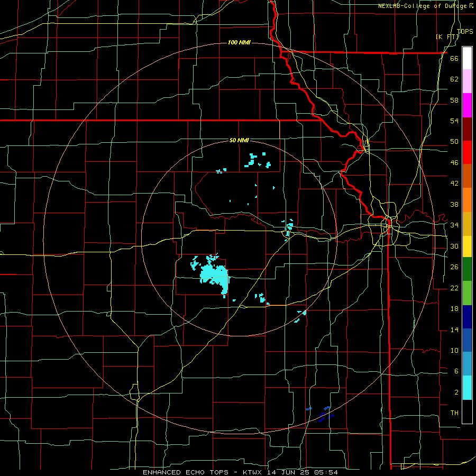Click the ENHANCED ECHO TOPS product title
The image size is (476, 476).
tap(186, 472)
